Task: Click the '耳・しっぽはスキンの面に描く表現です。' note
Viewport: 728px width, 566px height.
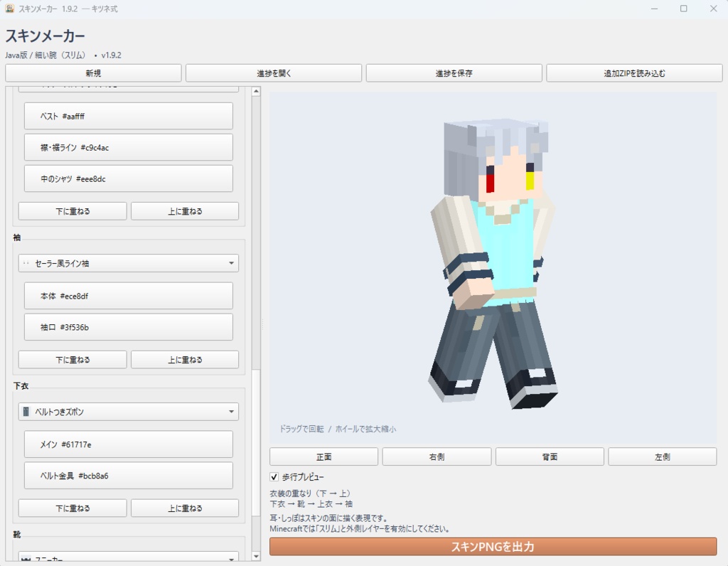Action: pos(328,518)
